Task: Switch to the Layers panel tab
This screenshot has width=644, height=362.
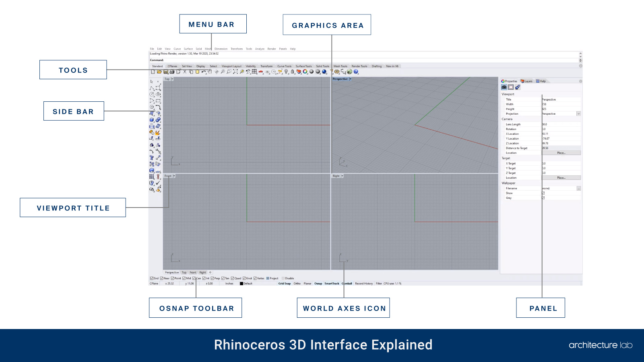Action: 526,81
